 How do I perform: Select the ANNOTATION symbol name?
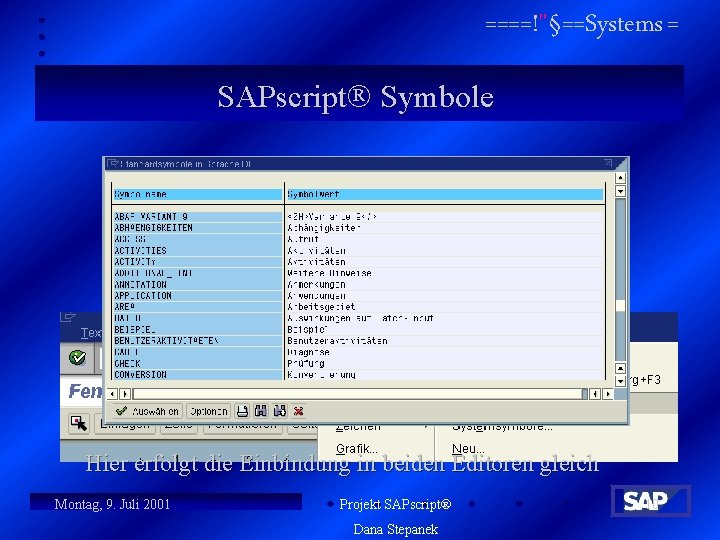tap(197, 285)
